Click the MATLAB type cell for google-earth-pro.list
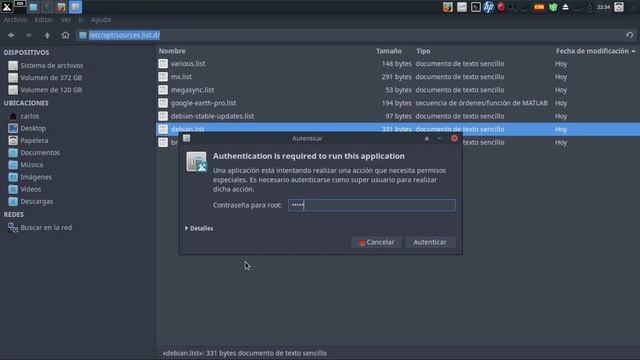The height and width of the screenshot is (360, 640). [x=482, y=103]
